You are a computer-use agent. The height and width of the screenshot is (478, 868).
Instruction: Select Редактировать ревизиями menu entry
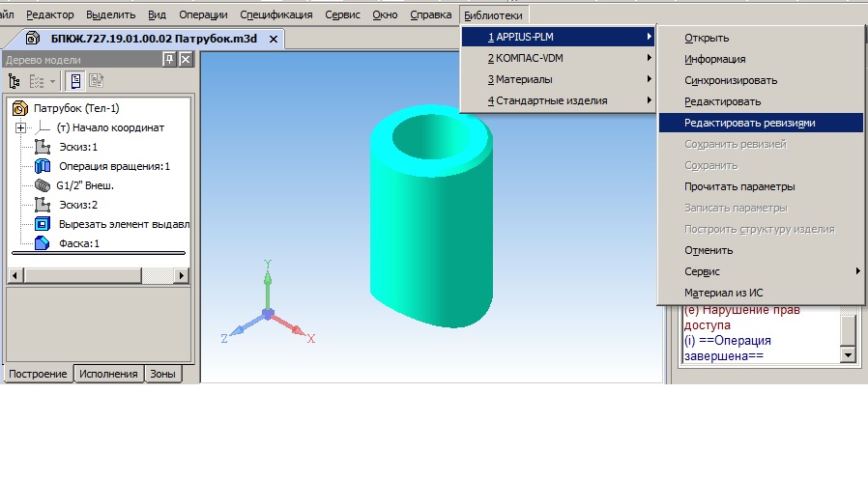[761, 123]
